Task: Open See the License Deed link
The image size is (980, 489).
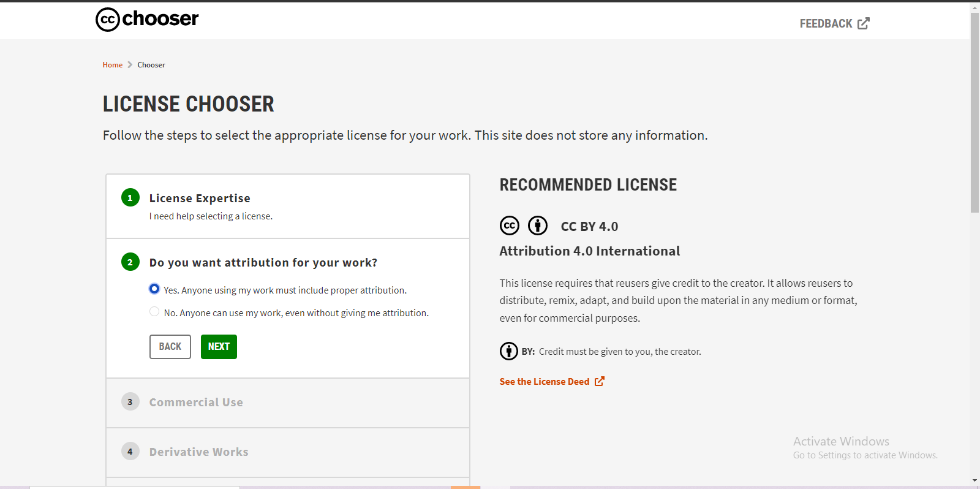Action: point(545,382)
